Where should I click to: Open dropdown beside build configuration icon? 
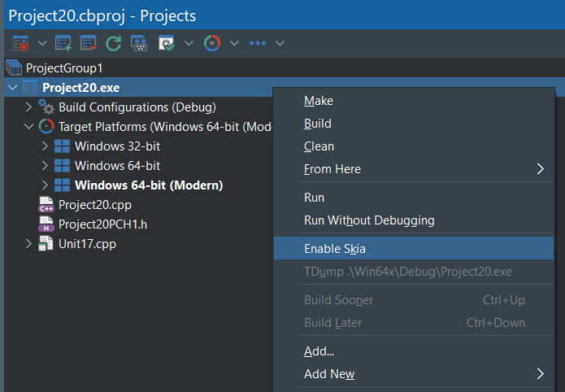(x=189, y=43)
